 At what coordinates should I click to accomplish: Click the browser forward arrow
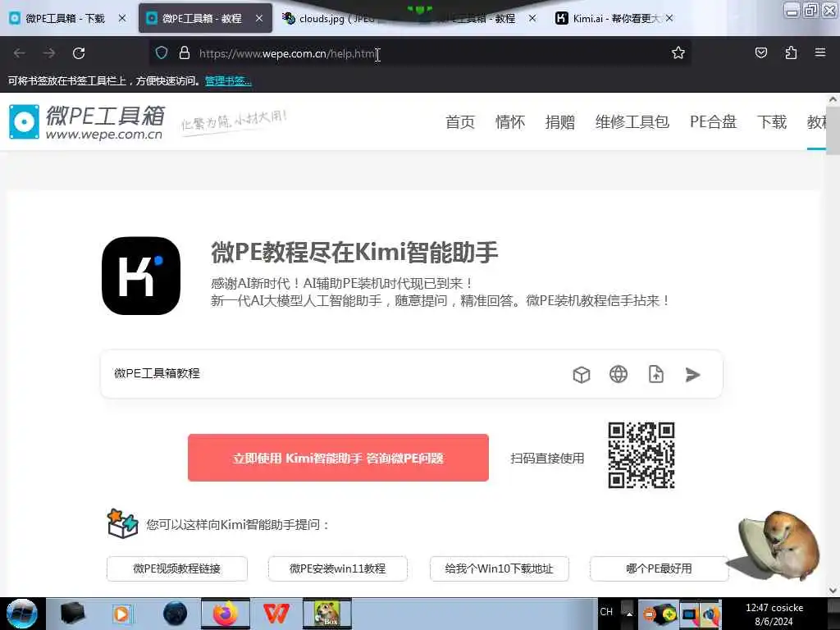click(49, 53)
